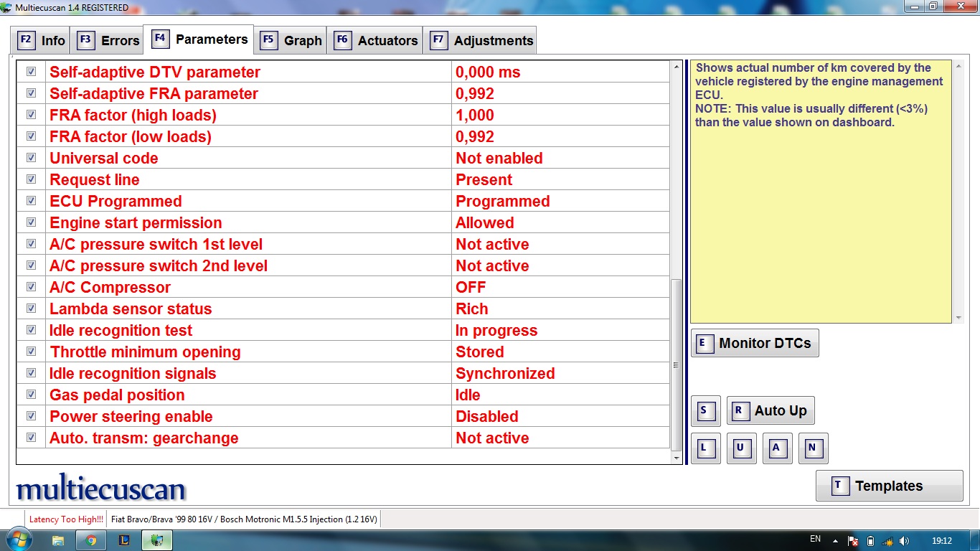This screenshot has width=980, height=551.
Task: Open File Explorer from the taskbar
Action: pos(58,540)
